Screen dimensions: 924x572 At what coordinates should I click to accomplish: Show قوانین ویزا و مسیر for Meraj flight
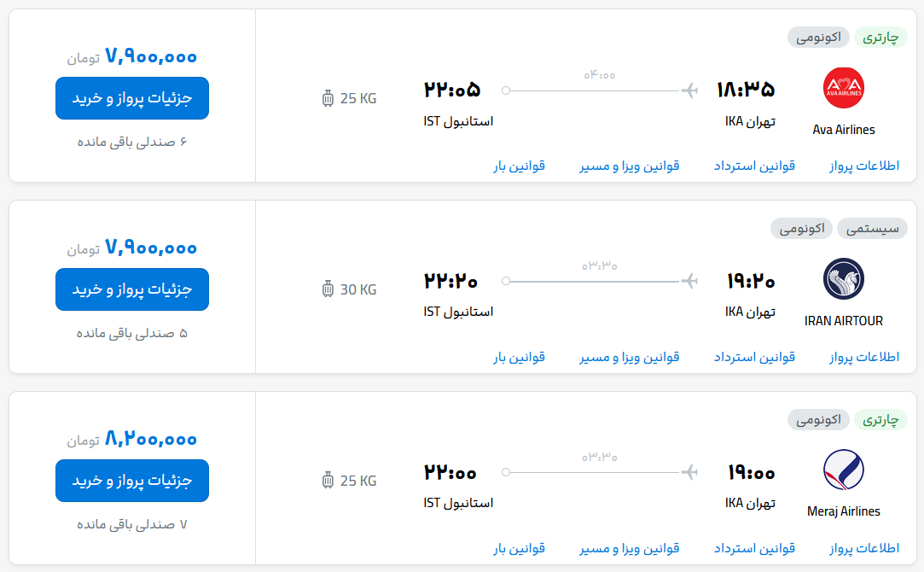pos(630,548)
